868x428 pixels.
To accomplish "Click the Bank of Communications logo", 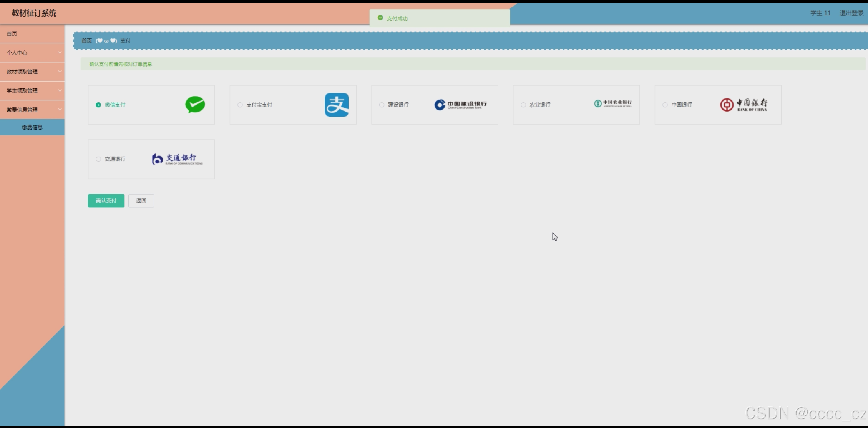I will [177, 159].
